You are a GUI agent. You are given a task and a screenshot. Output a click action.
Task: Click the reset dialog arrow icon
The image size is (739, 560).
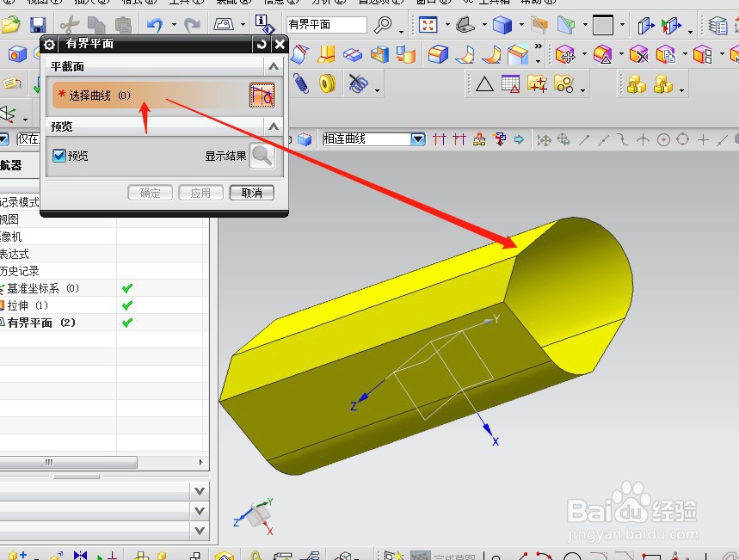point(261,45)
